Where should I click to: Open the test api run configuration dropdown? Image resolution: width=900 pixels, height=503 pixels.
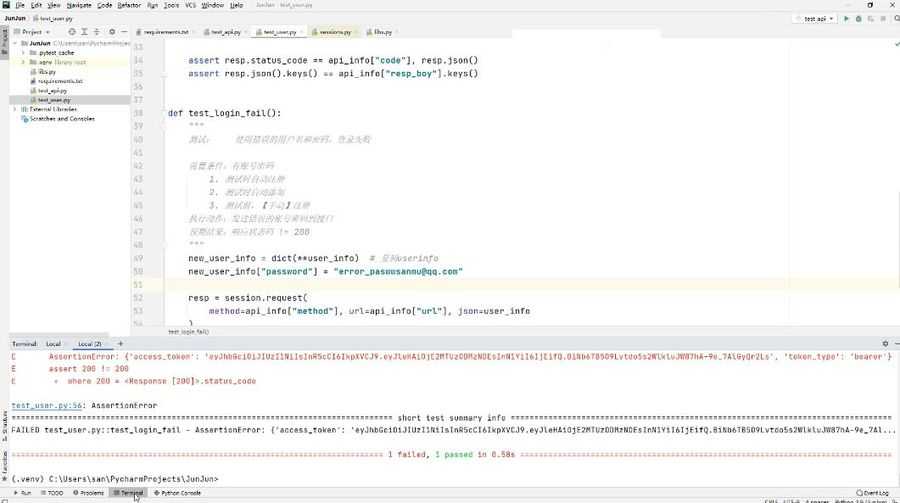tap(815, 19)
